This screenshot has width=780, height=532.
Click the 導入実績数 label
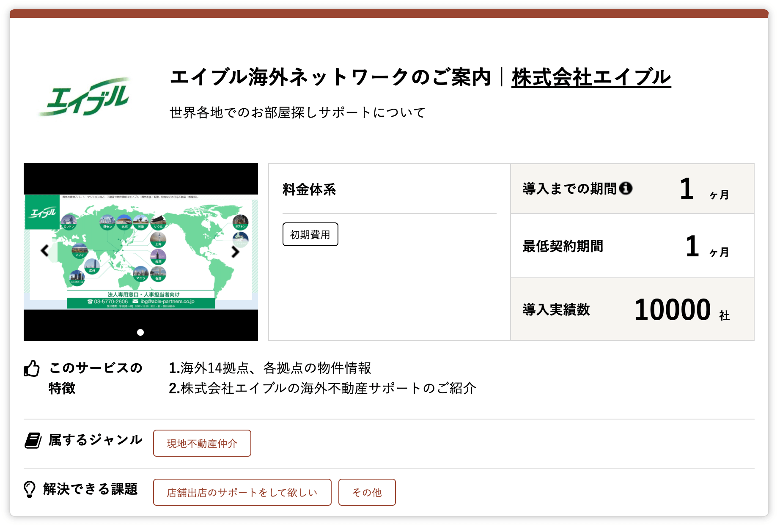tap(556, 310)
